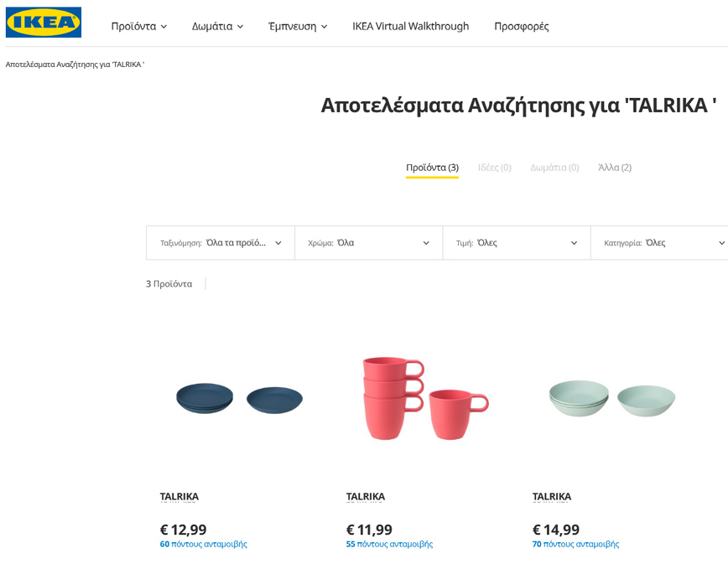This screenshot has height=564, width=728.
Task: Go to Προσφορές page
Action: tap(521, 26)
